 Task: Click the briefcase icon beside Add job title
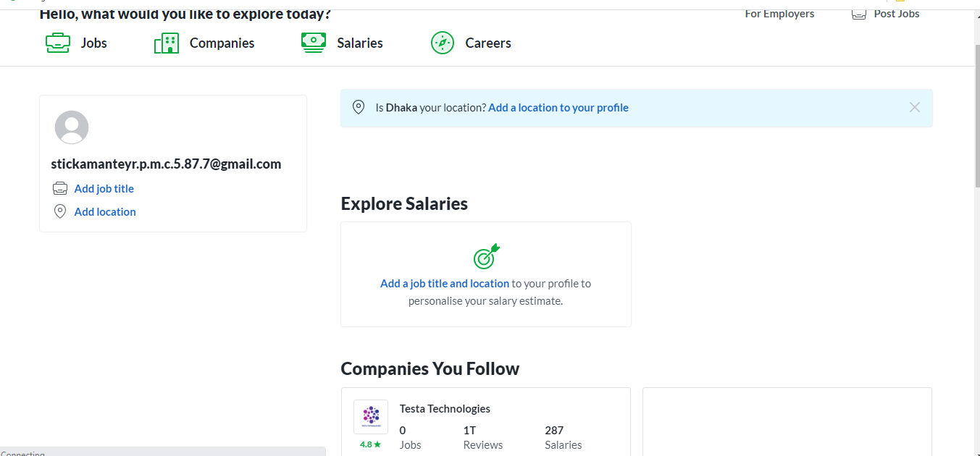(60, 188)
